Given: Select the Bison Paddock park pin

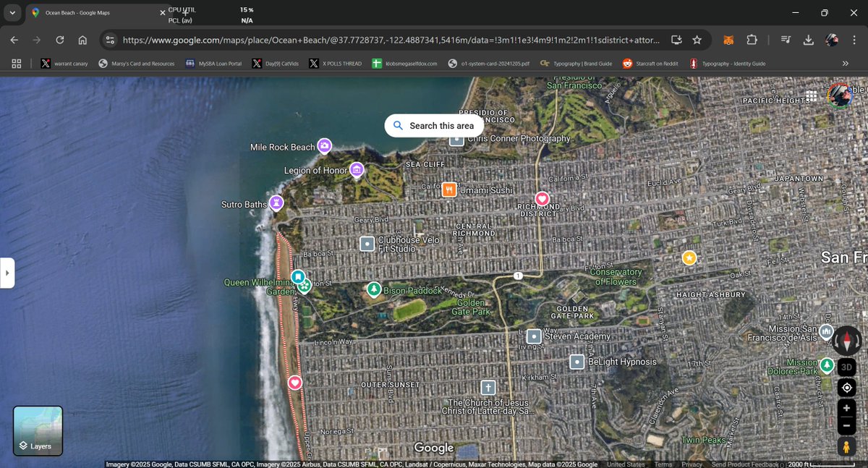Looking at the screenshot, I should tap(373, 290).
